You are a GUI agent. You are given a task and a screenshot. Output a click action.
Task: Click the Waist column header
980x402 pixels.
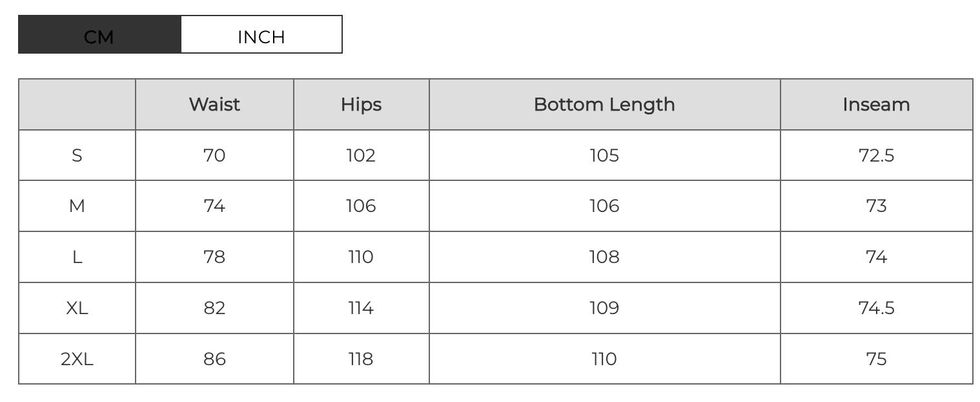point(214,105)
